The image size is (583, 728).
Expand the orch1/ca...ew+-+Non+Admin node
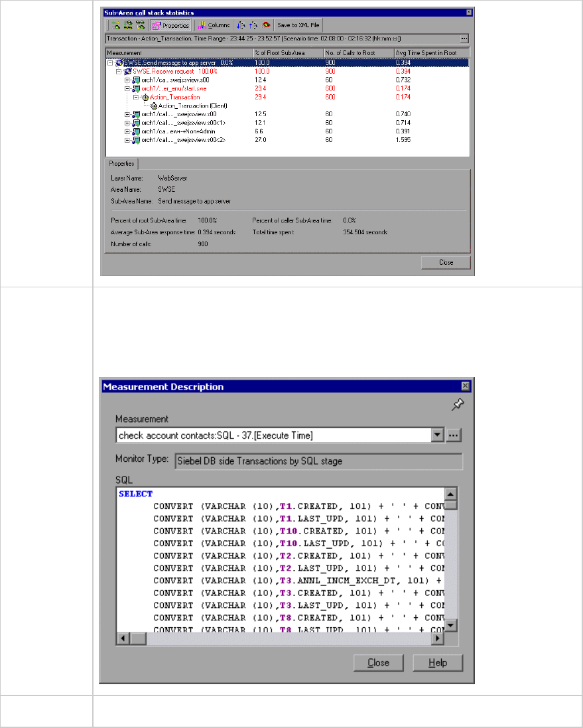[x=127, y=131]
